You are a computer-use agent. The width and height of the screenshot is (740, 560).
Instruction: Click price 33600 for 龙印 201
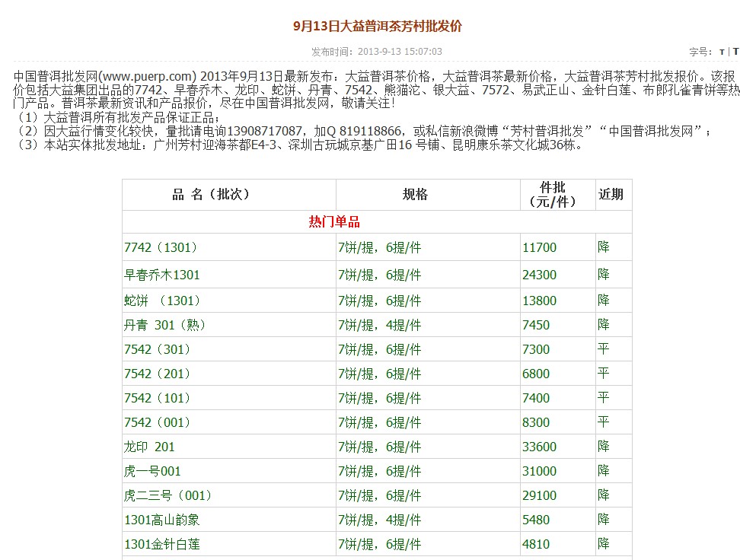point(540,447)
